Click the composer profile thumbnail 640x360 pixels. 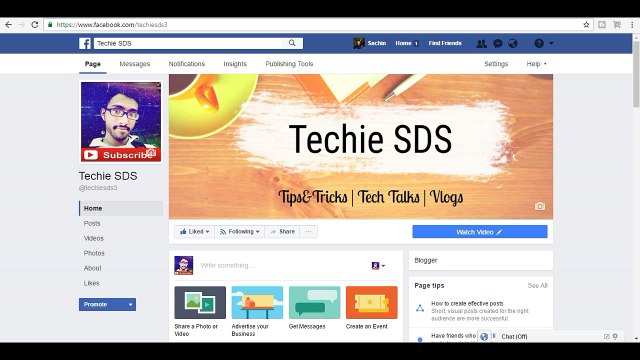click(184, 265)
